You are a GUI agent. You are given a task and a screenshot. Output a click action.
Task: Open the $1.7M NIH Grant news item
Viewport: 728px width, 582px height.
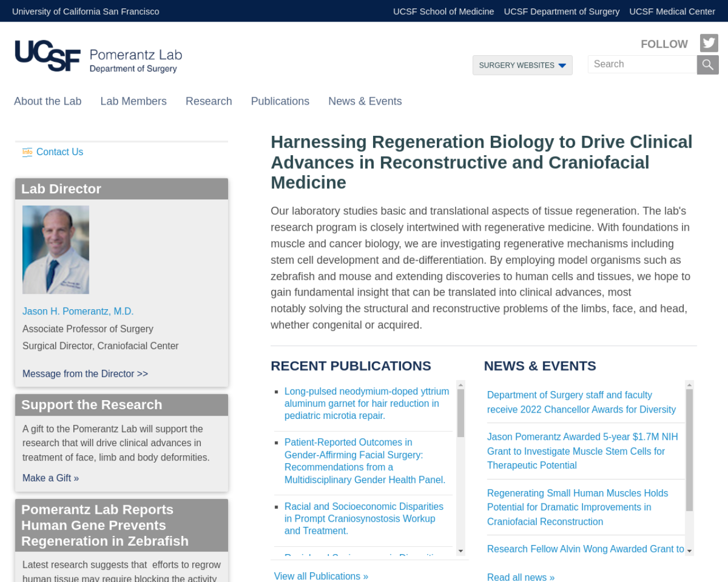[x=582, y=451]
